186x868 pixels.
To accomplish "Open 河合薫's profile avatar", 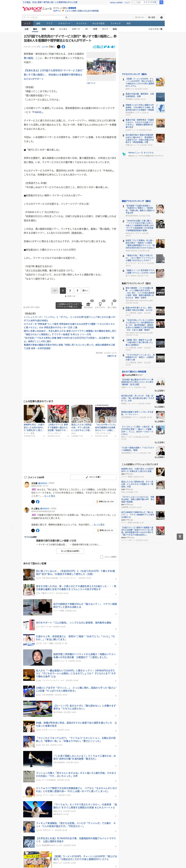I will (27, 484).
